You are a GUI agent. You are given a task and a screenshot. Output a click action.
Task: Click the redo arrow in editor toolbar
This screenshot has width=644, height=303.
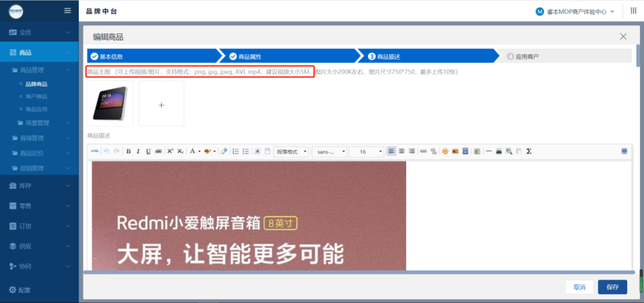click(117, 151)
